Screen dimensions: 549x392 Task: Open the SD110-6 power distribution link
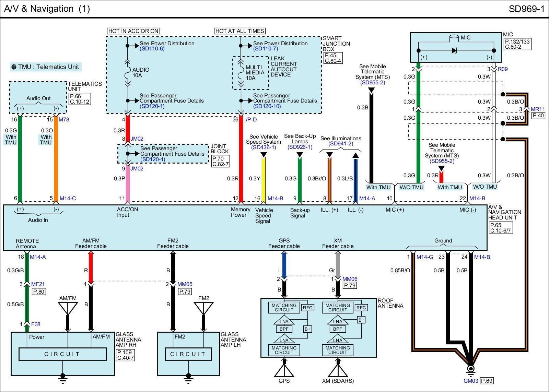(x=152, y=49)
